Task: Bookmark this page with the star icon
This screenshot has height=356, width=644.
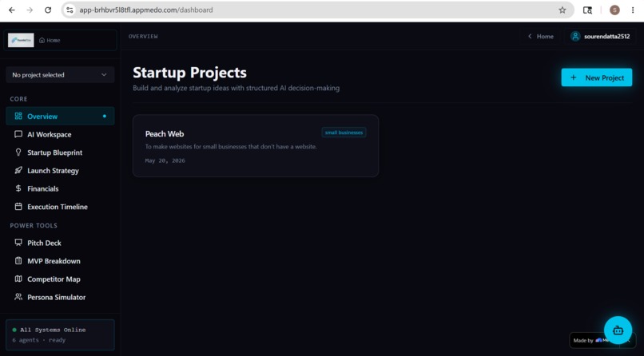Action: click(563, 10)
